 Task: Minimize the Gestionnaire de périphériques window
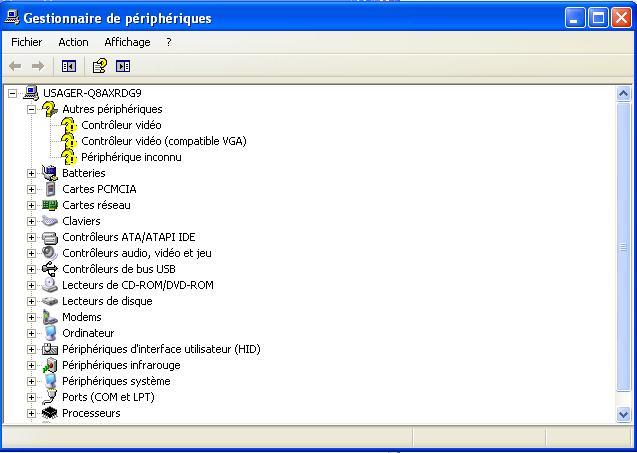click(x=574, y=18)
